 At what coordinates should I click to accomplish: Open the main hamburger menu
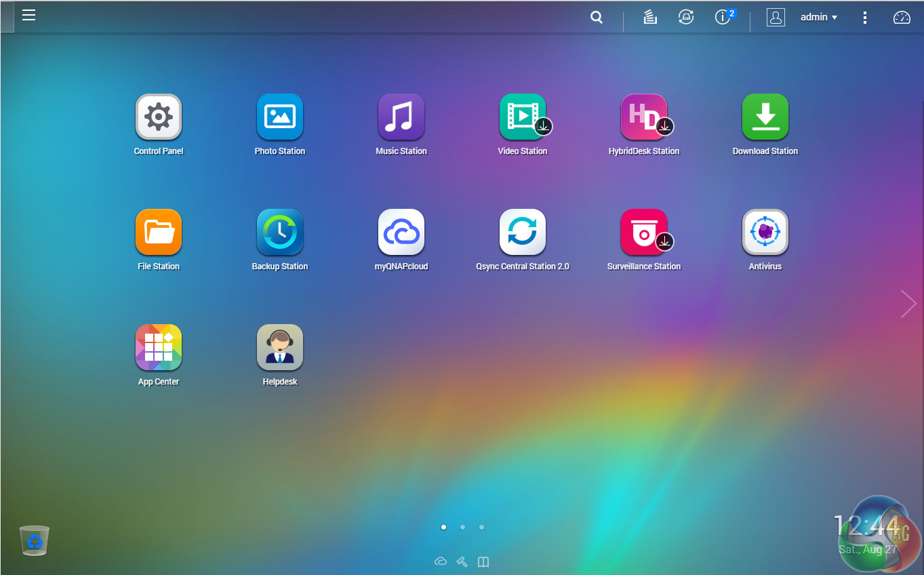click(x=28, y=15)
